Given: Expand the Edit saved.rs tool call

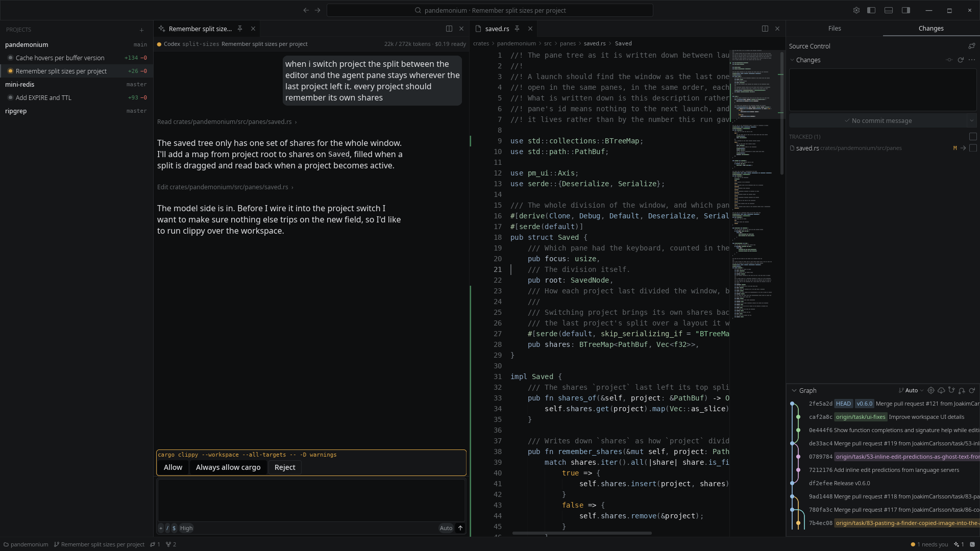Looking at the screenshot, I should click(225, 187).
